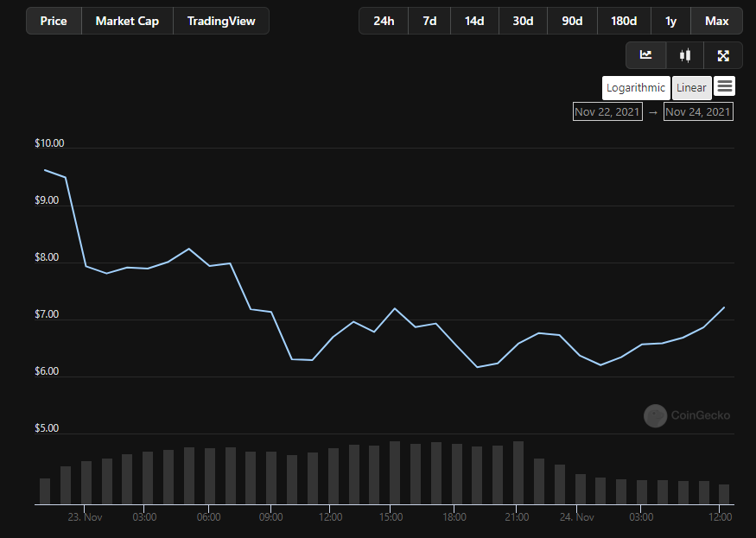This screenshot has width=756, height=538.
Task: Switch to Market Cap tab
Action: (127, 21)
